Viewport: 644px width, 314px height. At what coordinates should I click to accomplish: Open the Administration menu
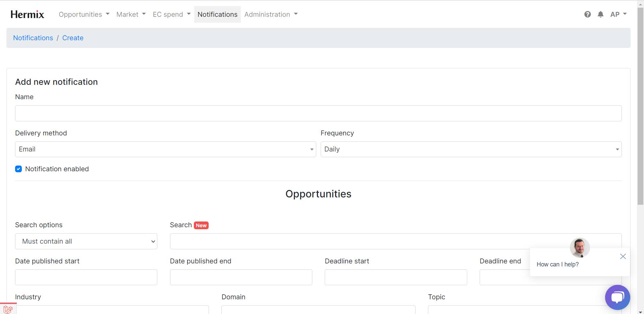pyautogui.click(x=271, y=14)
